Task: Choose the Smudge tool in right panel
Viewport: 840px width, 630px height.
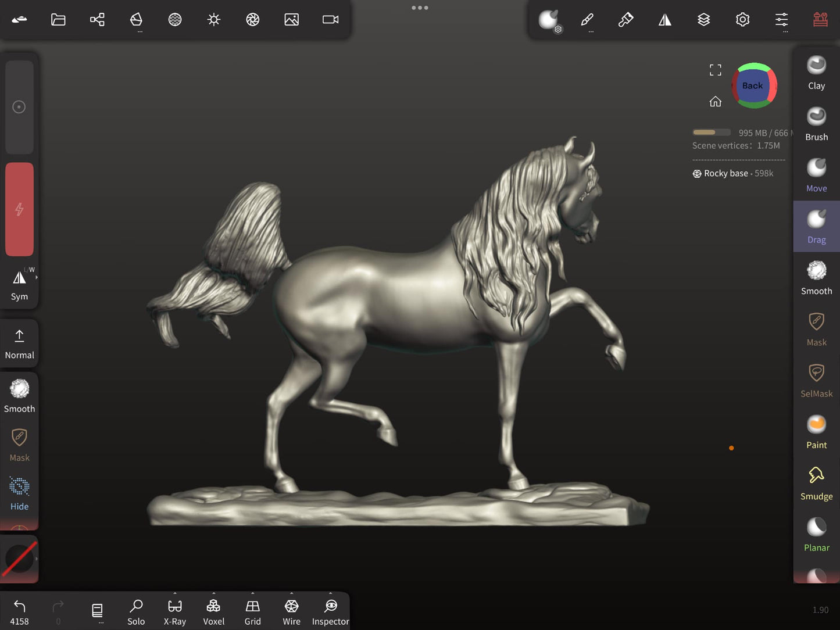Action: point(816,483)
